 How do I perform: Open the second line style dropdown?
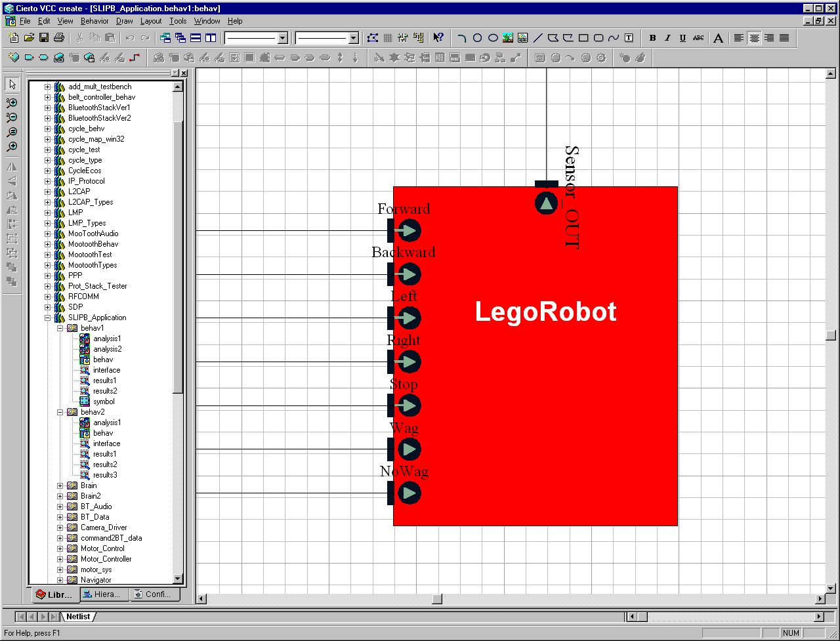tap(354, 38)
